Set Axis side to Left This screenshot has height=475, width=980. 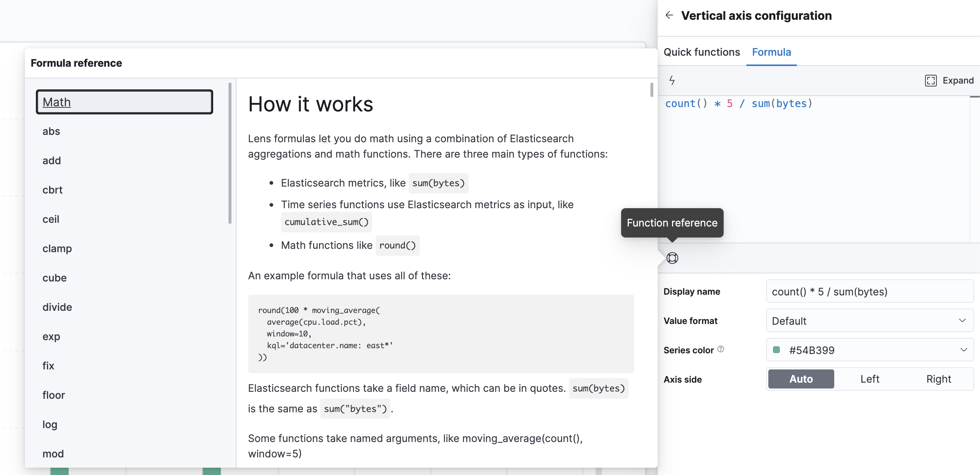869,379
